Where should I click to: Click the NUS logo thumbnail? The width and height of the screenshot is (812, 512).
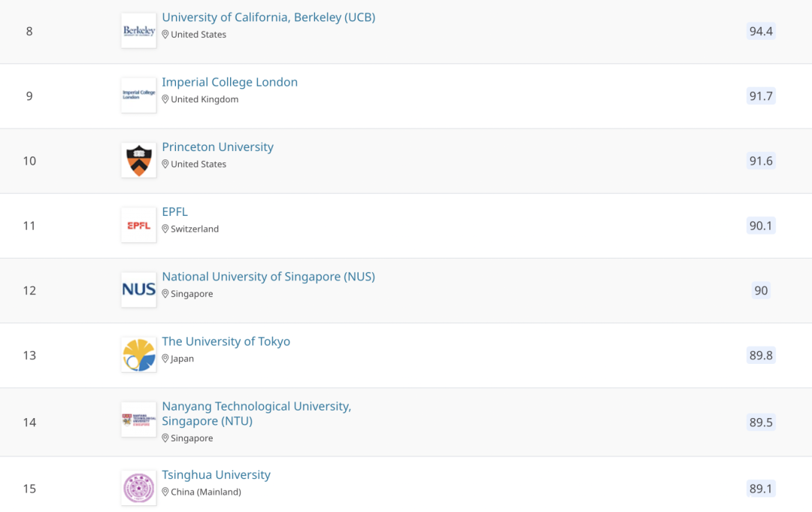(138, 289)
